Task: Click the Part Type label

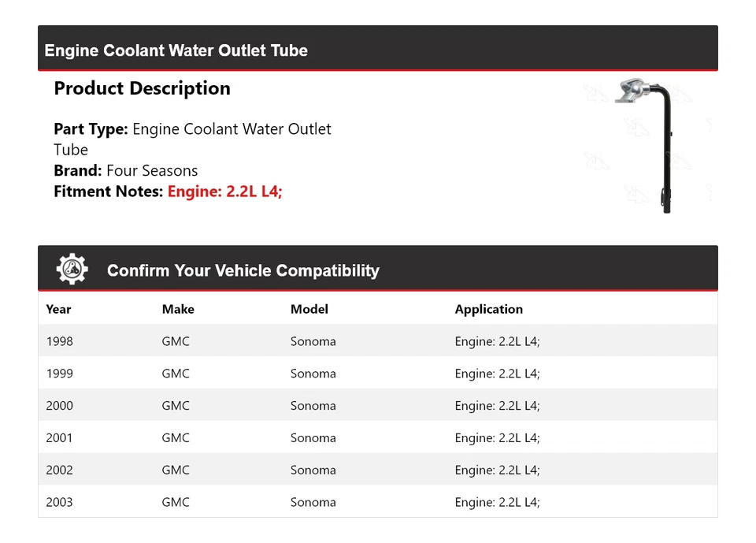Action: (87, 128)
